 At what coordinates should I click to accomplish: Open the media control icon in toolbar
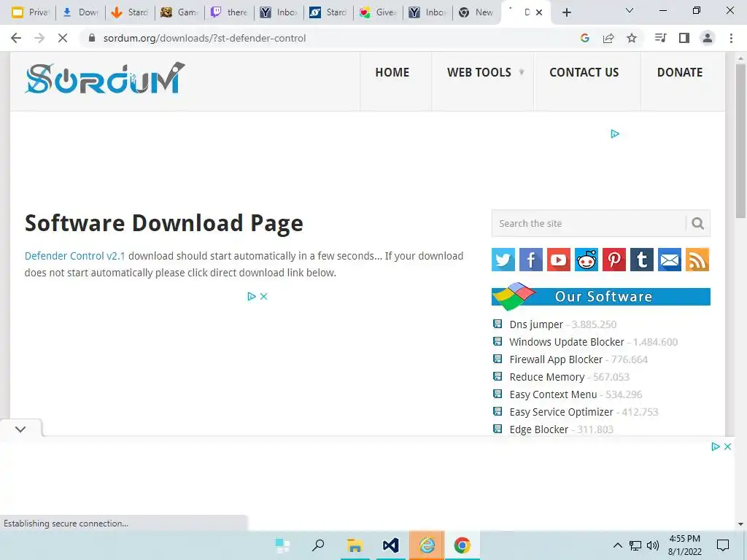pos(660,38)
